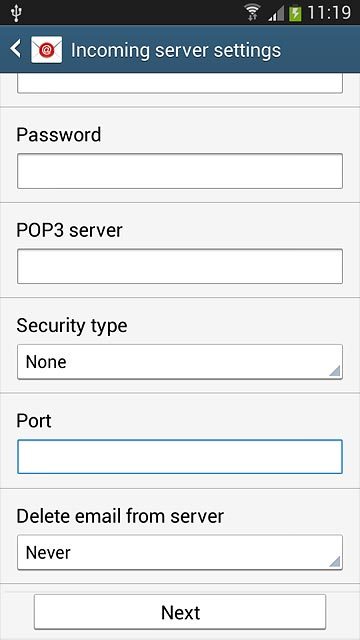The image size is (360, 640).
Task: Tap the Incoming server settings title
Action: pos(176,50)
